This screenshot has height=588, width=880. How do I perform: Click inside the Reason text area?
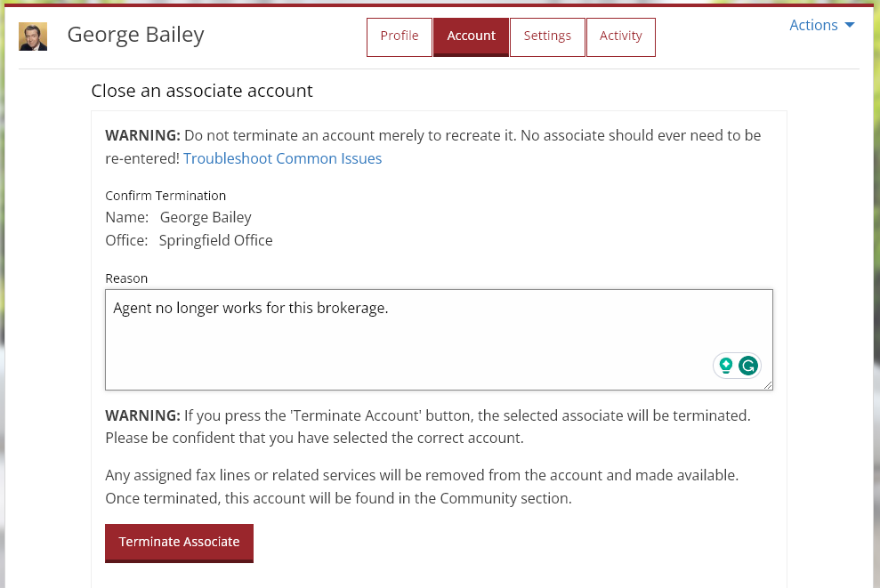tap(439, 340)
